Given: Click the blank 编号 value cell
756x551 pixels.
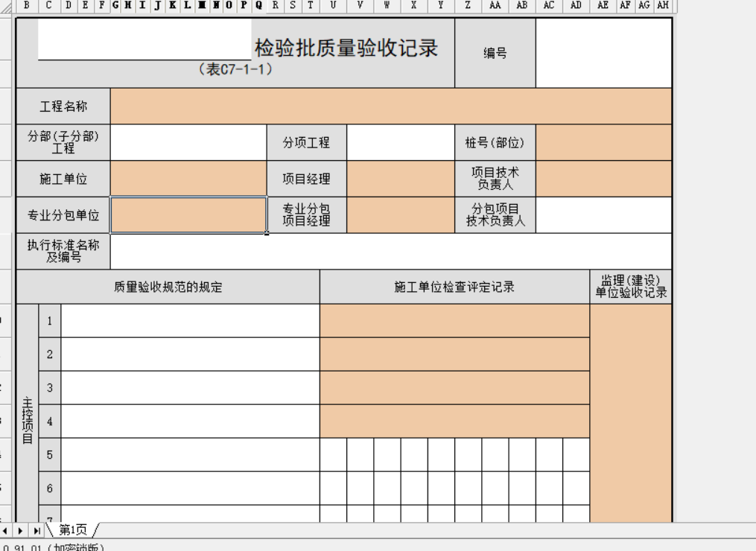Looking at the screenshot, I should coord(603,53).
